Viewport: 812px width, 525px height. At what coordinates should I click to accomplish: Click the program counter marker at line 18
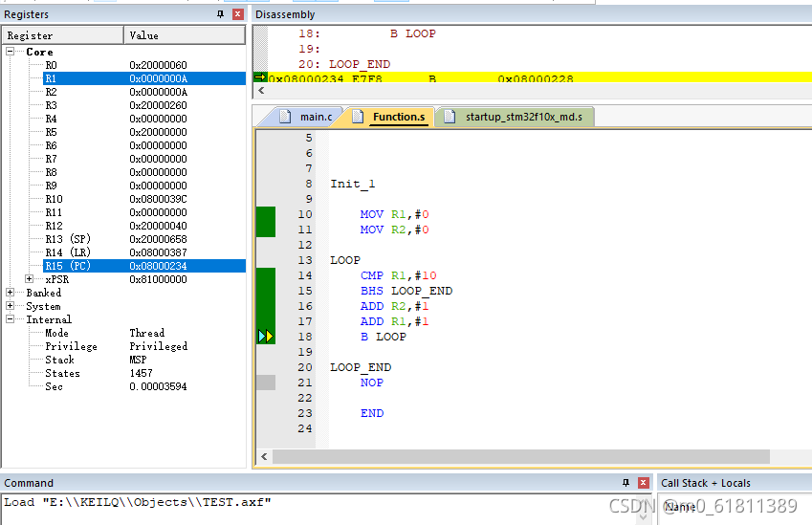(266, 337)
